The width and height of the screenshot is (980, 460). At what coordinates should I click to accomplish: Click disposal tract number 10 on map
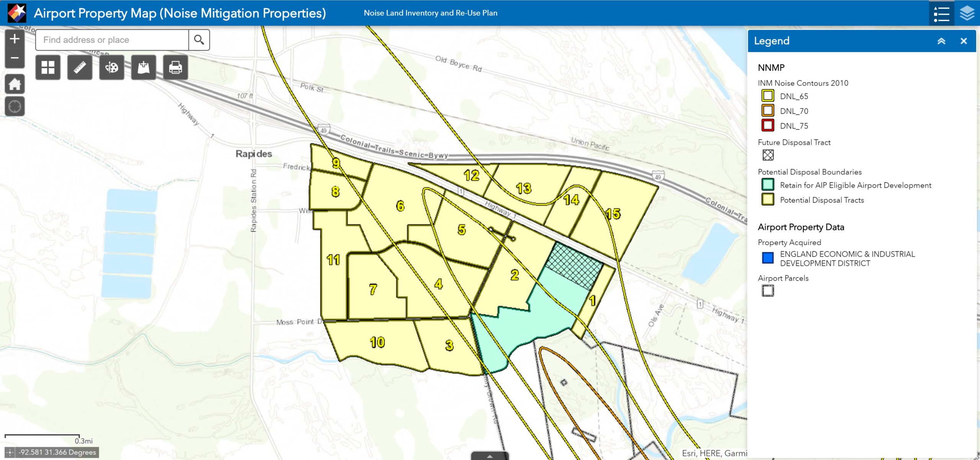pos(377,342)
